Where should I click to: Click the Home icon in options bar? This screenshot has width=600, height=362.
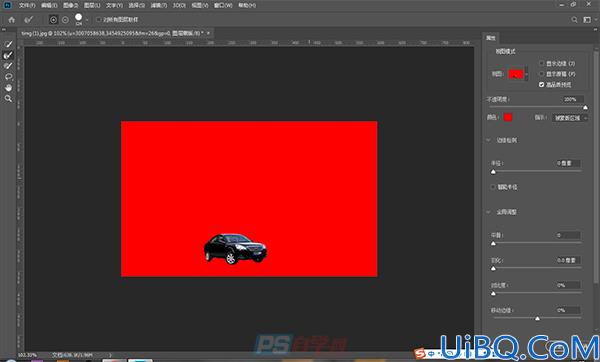(12, 20)
